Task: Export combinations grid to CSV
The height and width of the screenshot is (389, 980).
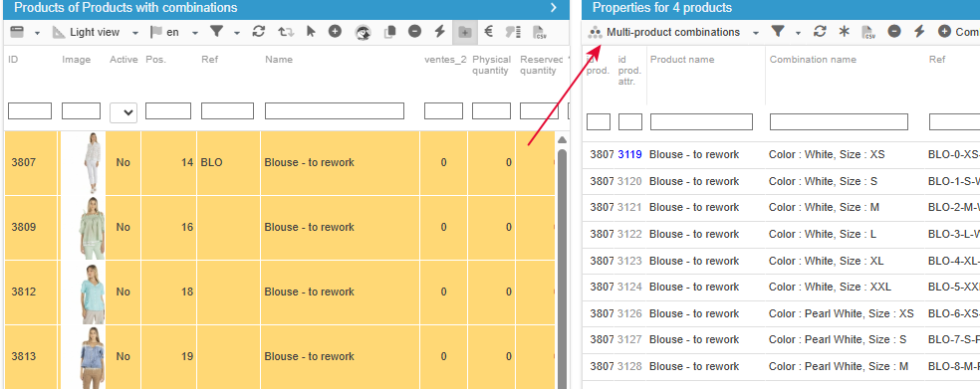Action: [868, 33]
